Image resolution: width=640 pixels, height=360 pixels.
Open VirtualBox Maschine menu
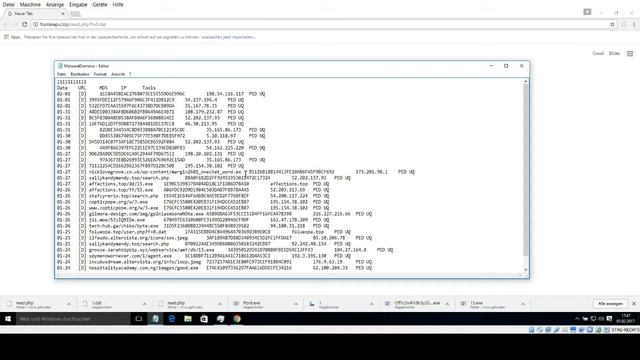pyautogui.click(x=30, y=4)
